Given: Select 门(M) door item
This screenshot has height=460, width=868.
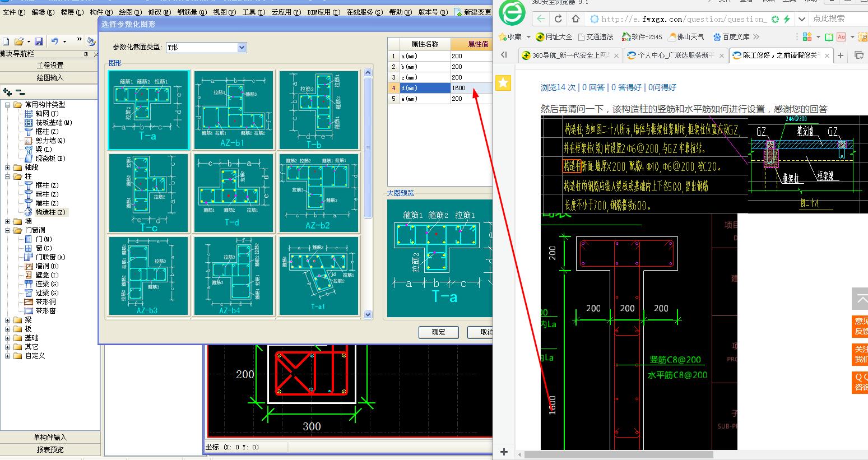Looking at the screenshot, I should point(44,239).
